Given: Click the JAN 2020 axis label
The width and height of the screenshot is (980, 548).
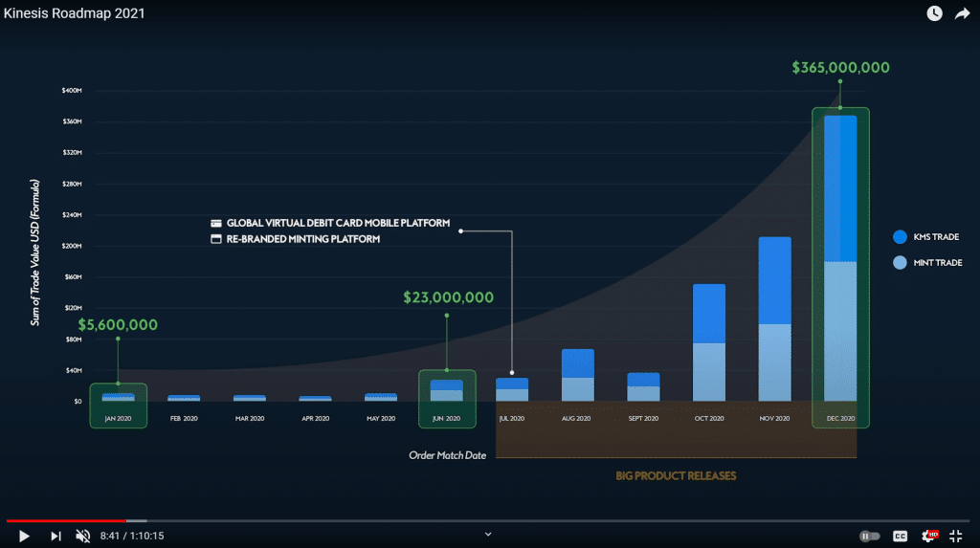Looking at the screenshot, I should (x=118, y=419).
